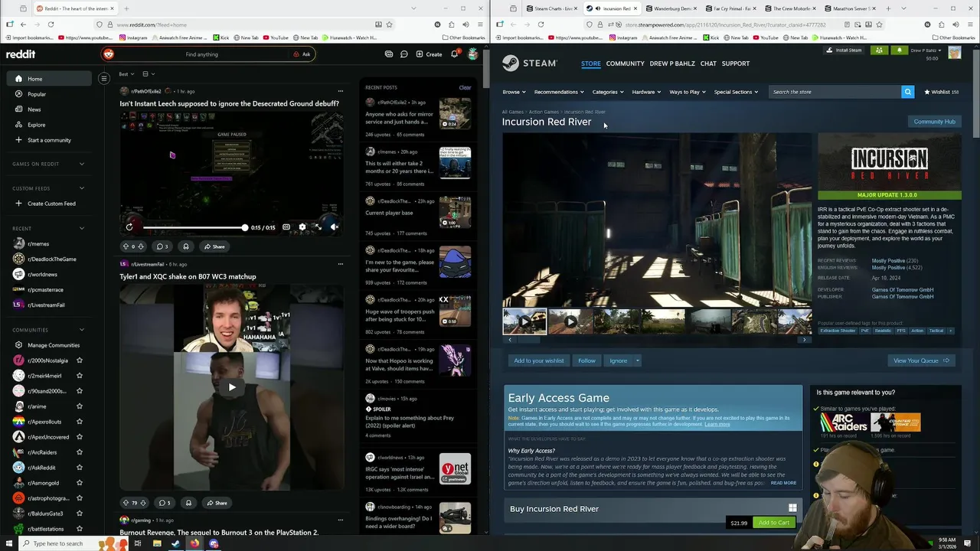
Task: Open Steam STORE tab
Action: tap(590, 64)
